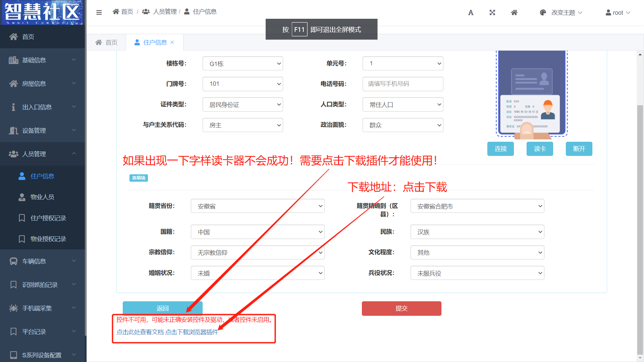Click the home icon in the top toolbar
This screenshot has width=644, height=362.
(514, 12)
